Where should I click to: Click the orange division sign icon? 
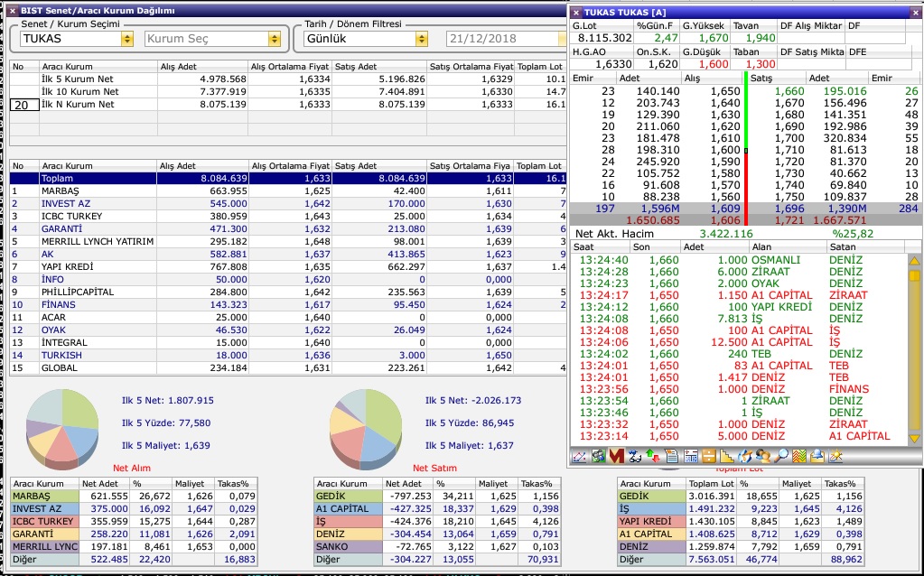pyautogui.click(x=708, y=456)
